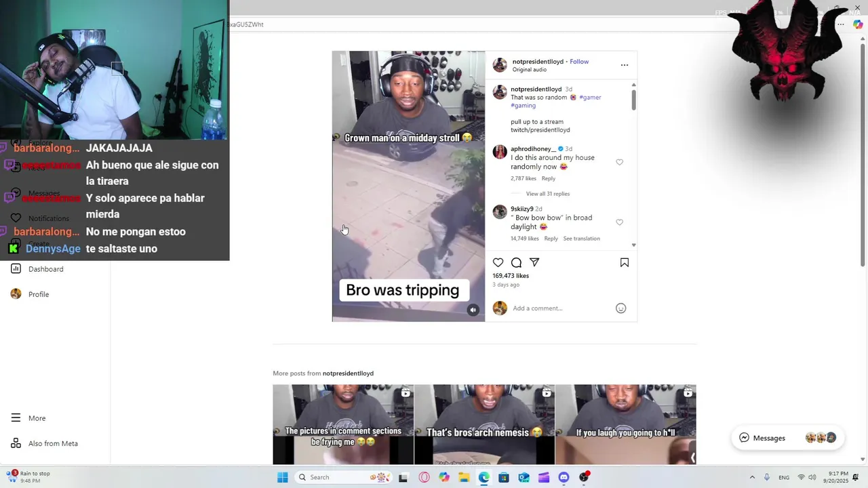
Task: Open 'That's bros arch nemesis' reel thumbnail
Action: (484, 424)
